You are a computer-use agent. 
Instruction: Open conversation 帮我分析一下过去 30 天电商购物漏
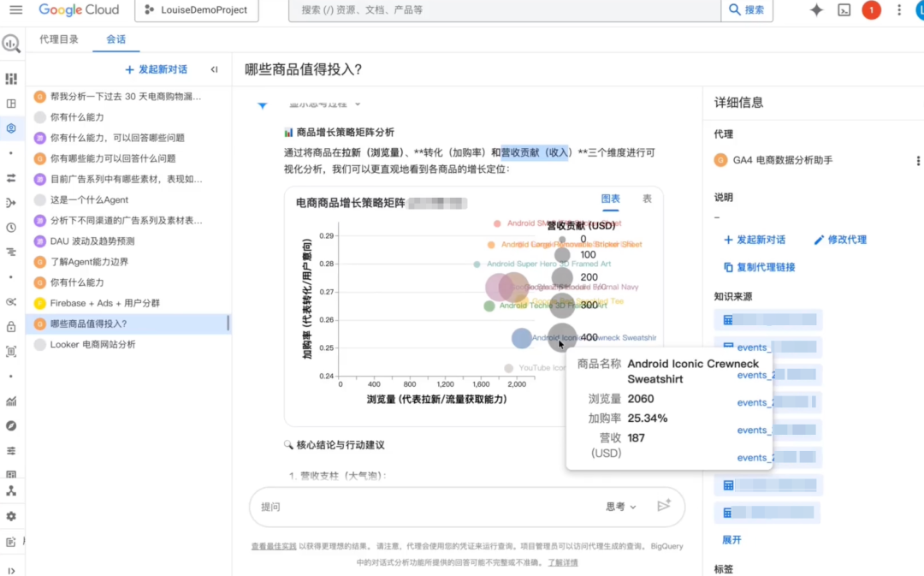128,96
